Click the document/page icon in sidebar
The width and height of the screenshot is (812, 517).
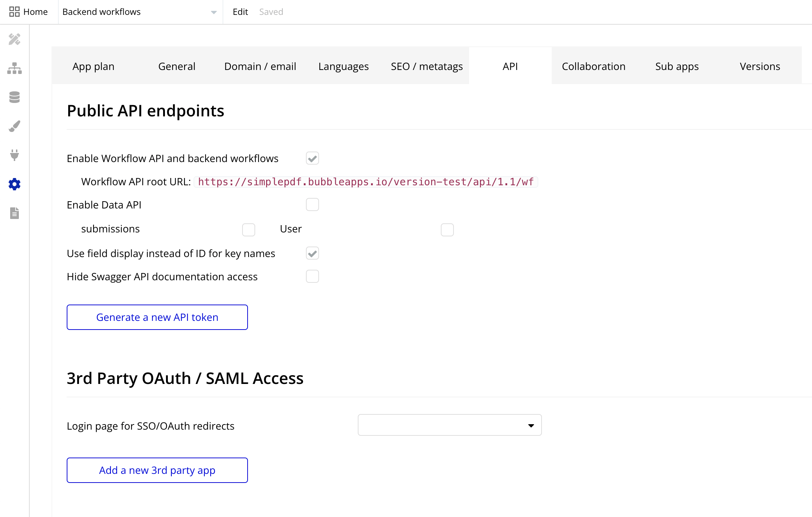pyautogui.click(x=15, y=213)
